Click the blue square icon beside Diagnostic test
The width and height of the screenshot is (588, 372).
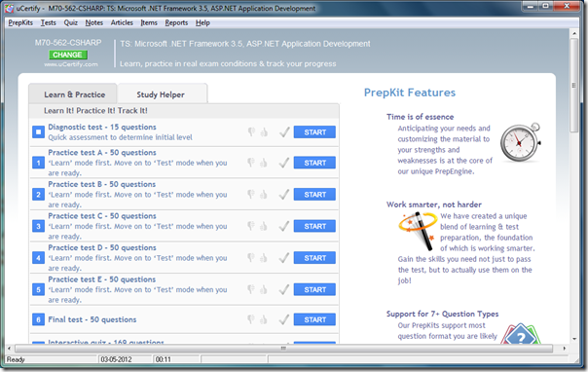(38, 132)
